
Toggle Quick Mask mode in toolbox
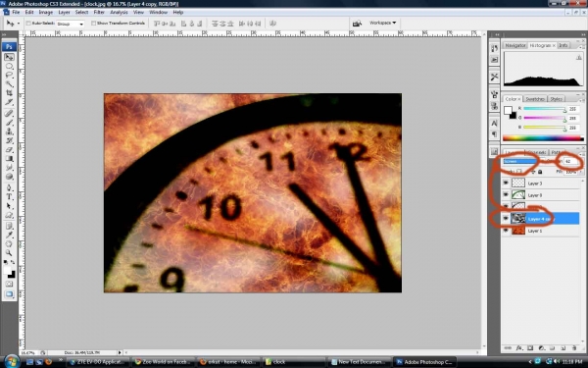tap(9, 284)
